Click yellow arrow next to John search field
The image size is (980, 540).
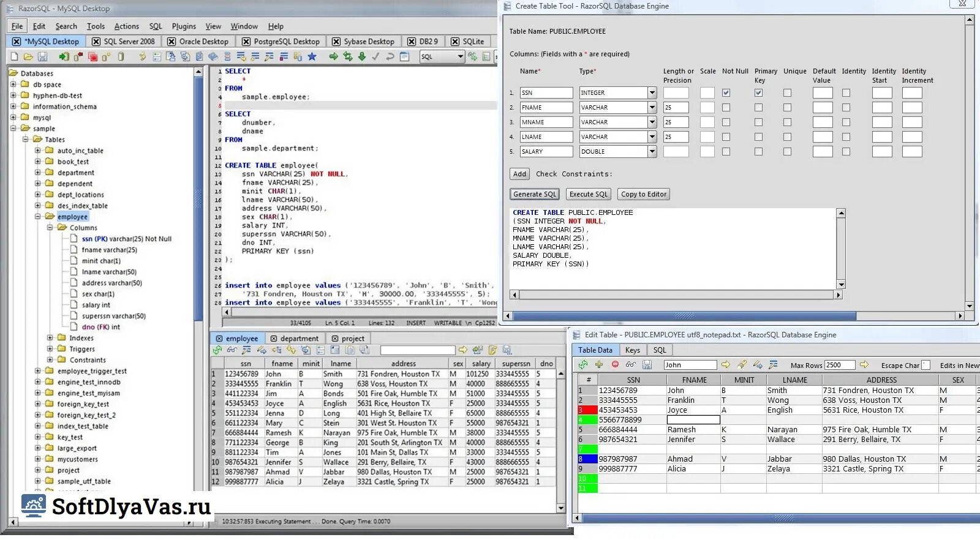726,364
